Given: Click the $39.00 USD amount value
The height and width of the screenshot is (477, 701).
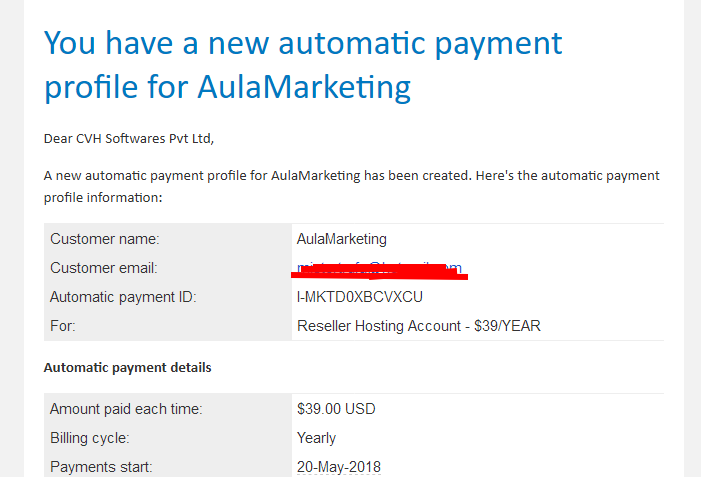Looking at the screenshot, I should pos(336,409).
